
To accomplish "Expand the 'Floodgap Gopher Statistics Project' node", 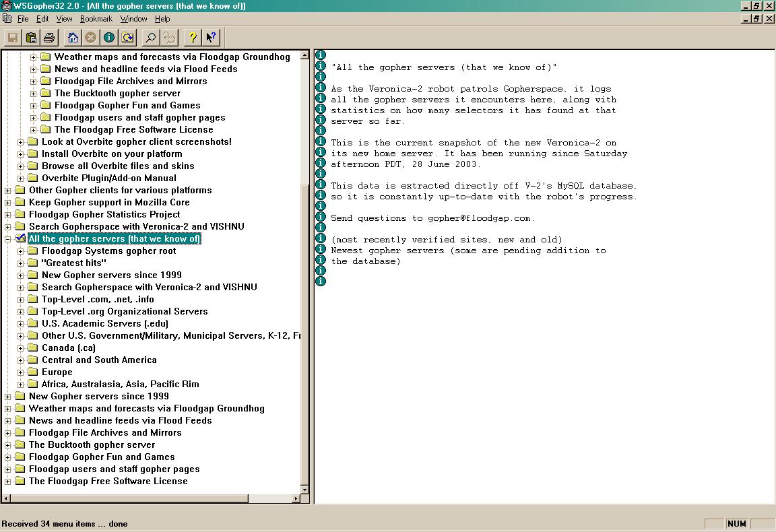I will click(x=8, y=215).
